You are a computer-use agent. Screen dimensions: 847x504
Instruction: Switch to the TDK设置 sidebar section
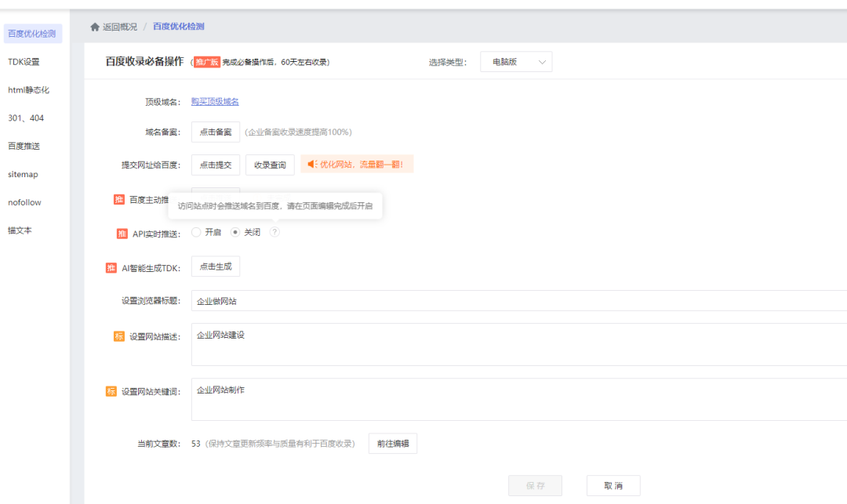[x=24, y=61]
